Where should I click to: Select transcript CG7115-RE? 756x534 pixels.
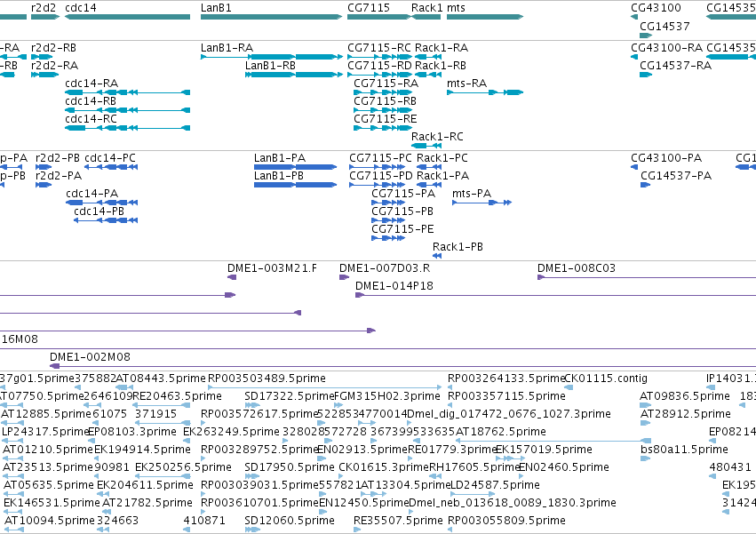tap(383, 128)
